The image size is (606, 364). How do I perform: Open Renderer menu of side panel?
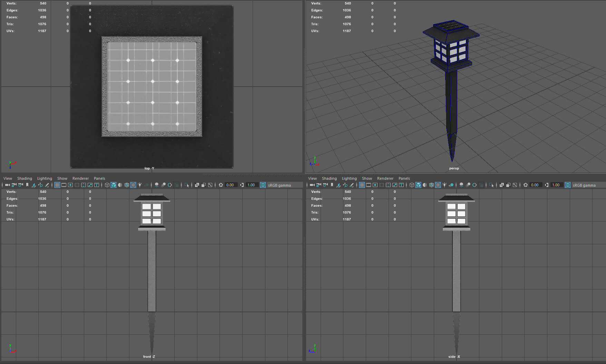click(x=385, y=178)
